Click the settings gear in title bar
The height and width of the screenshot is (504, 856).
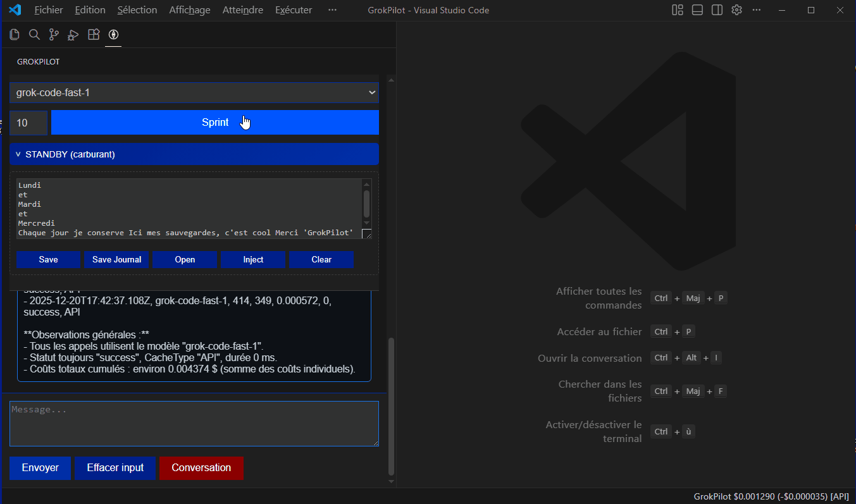click(736, 10)
